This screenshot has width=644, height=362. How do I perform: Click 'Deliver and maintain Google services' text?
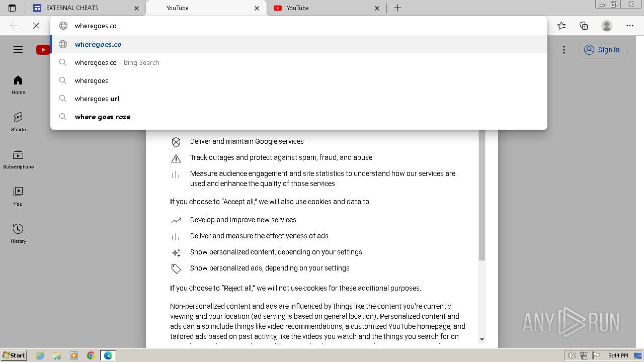pyautogui.click(x=247, y=141)
